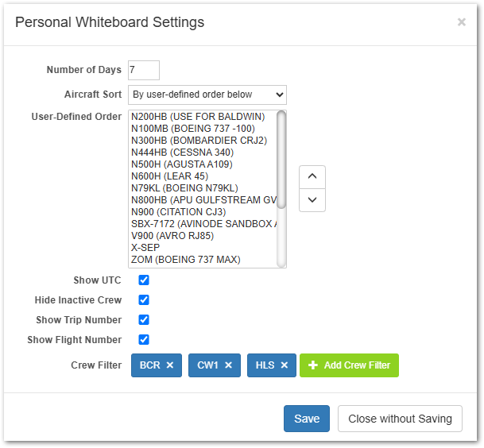
Task: Uncheck Hide Inactive Crew
Action: [x=144, y=300]
